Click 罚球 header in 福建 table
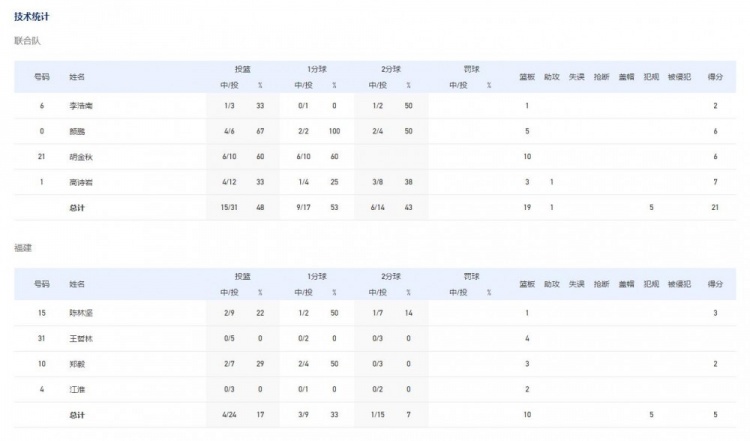The width and height of the screenshot is (750, 441). [471, 276]
